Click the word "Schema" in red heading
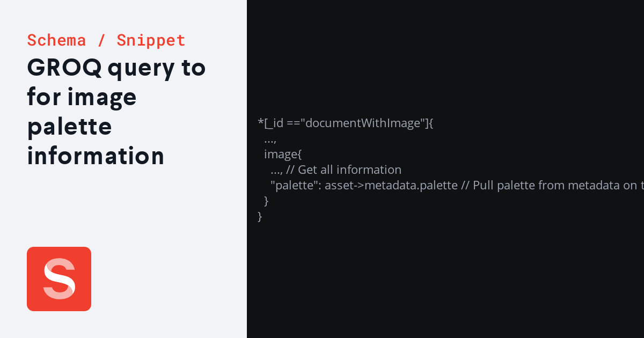The height and width of the screenshot is (338, 644). [x=56, y=40]
